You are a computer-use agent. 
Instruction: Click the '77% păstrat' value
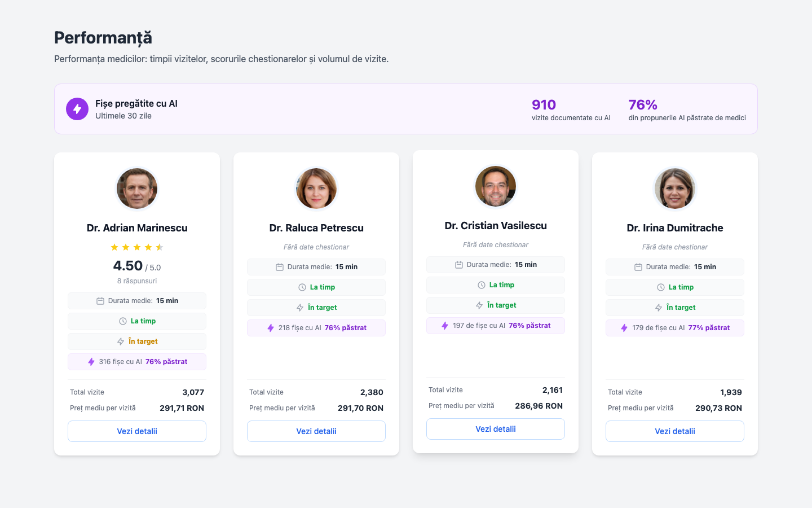click(709, 328)
